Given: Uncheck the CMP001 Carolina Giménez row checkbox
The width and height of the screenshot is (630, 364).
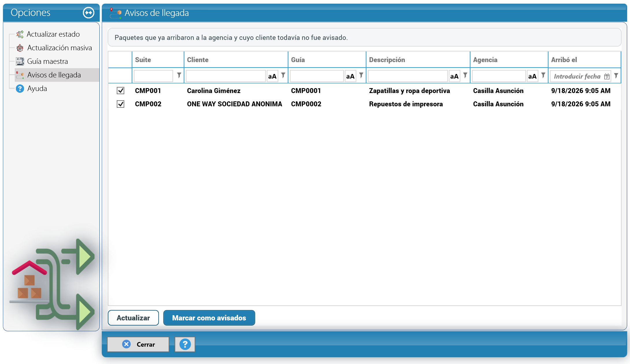Looking at the screenshot, I should pyautogui.click(x=121, y=91).
